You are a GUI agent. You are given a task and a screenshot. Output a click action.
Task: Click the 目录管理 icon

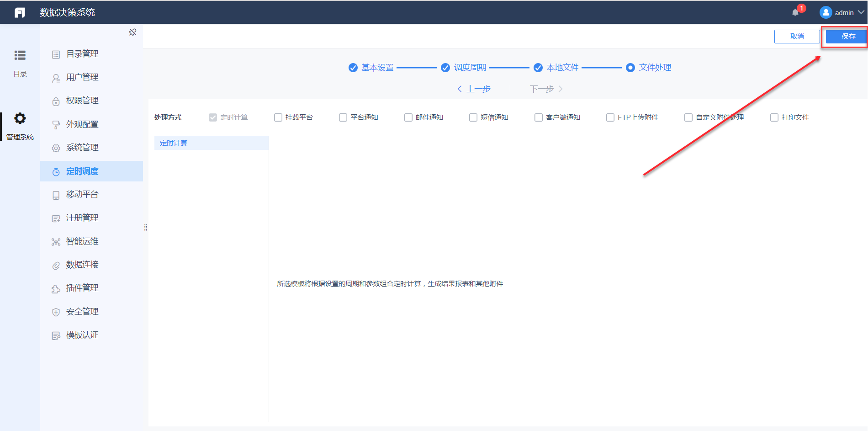[x=56, y=54]
